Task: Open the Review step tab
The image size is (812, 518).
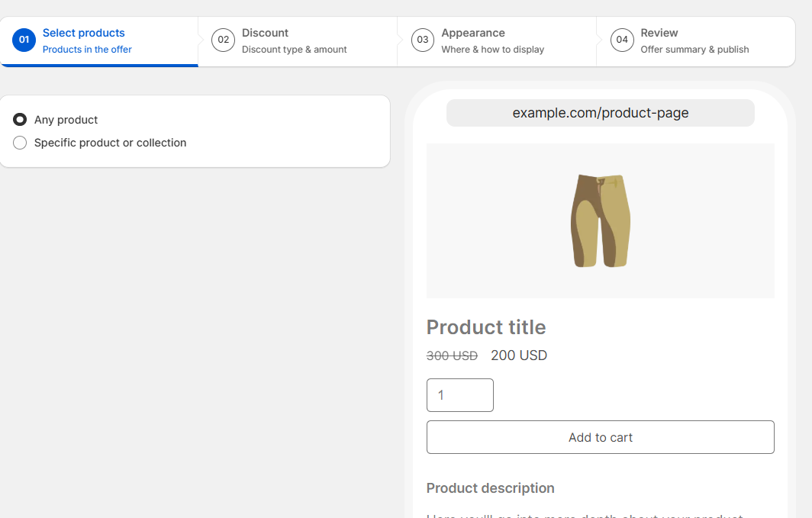Action: point(695,41)
